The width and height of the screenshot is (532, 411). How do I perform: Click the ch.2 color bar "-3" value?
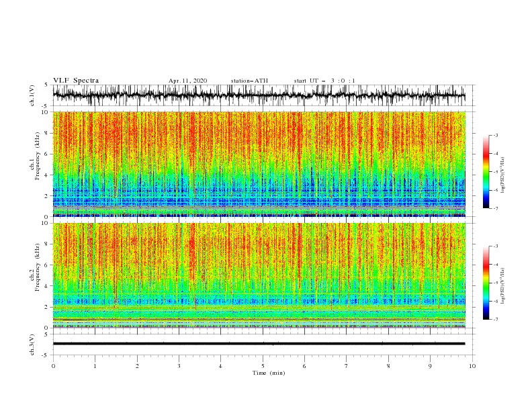[x=496, y=246]
